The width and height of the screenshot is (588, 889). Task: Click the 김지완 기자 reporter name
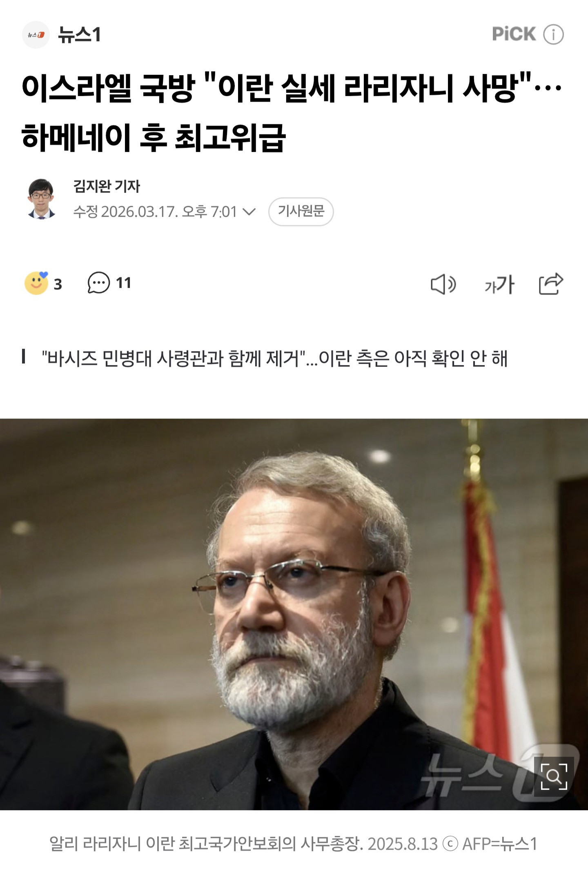tap(107, 186)
